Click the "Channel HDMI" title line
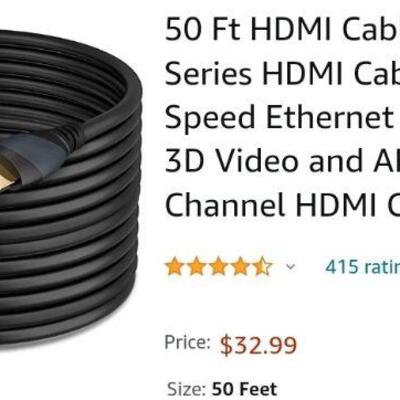This screenshot has height=400, width=400. tap(282, 204)
